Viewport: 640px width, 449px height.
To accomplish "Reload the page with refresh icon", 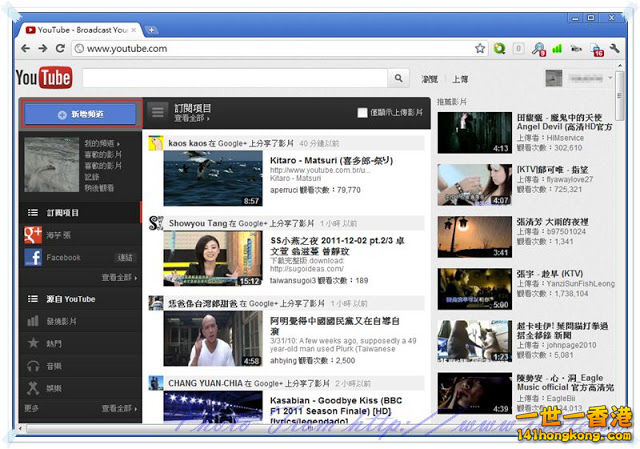I will pos(60,49).
